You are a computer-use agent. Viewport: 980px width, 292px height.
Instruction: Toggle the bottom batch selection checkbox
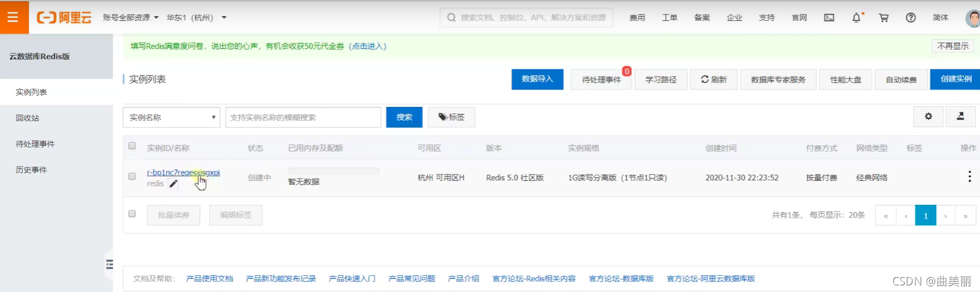point(132,214)
